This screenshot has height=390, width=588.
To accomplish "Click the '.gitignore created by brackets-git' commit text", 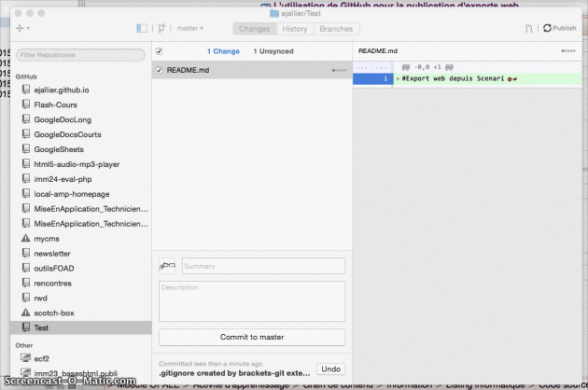I will point(234,373).
